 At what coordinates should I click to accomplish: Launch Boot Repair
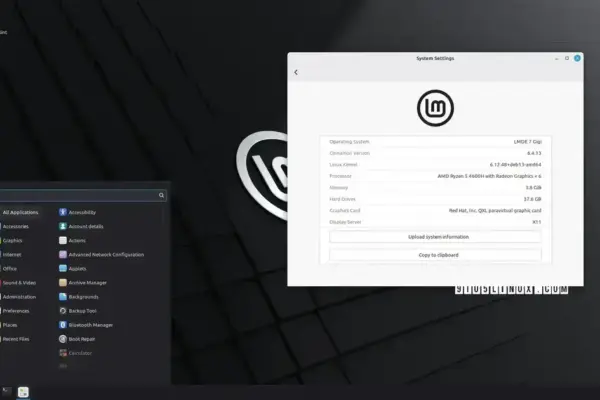point(77,339)
